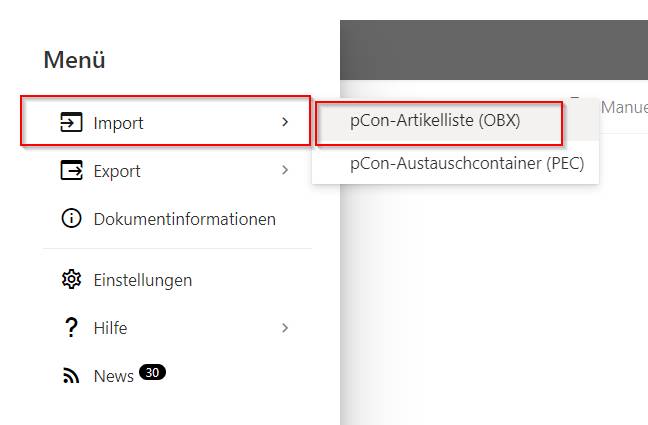Click the News badge showing 30

click(x=152, y=372)
